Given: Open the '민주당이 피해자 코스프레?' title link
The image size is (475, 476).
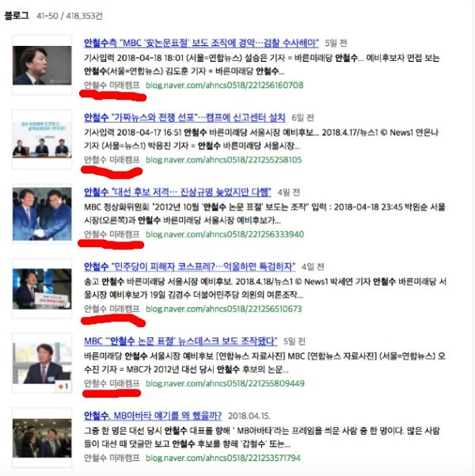Looking at the screenshot, I should 189,267.
